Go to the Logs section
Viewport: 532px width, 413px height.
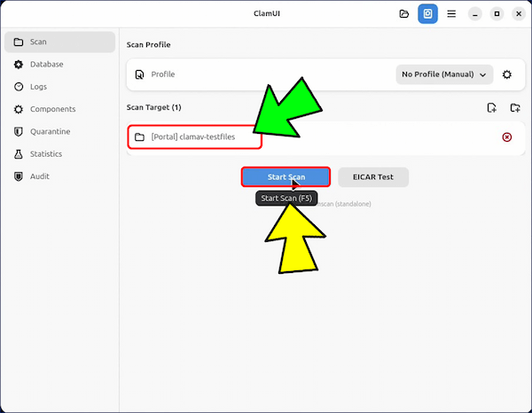click(59, 87)
